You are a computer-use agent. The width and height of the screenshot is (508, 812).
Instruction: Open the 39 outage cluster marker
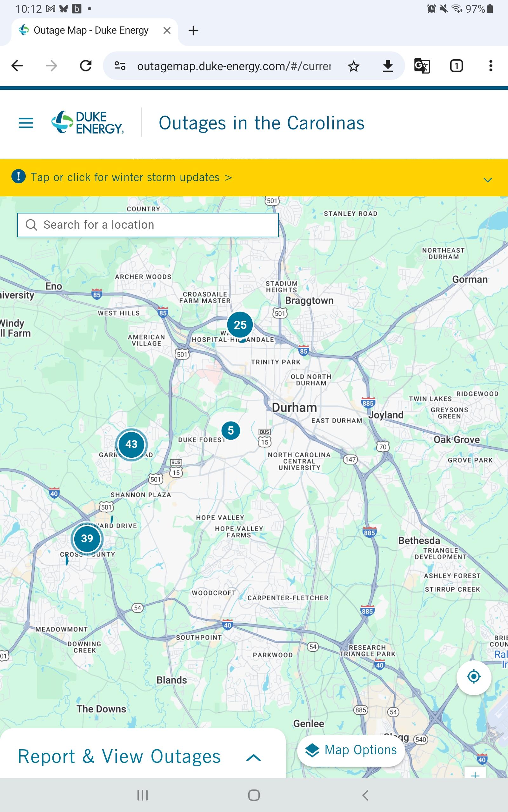coord(87,538)
